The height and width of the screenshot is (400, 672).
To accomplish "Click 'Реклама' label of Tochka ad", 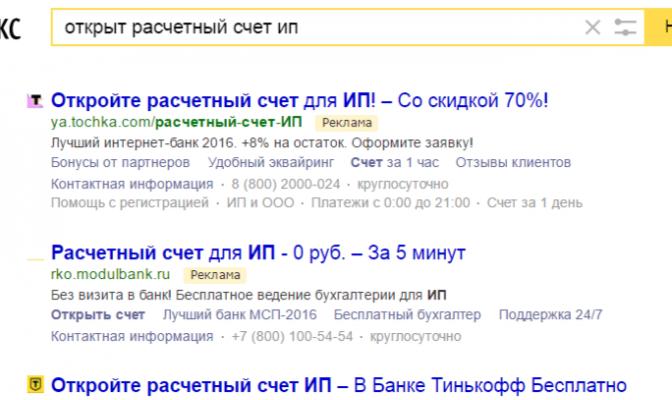I will (x=347, y=123).
